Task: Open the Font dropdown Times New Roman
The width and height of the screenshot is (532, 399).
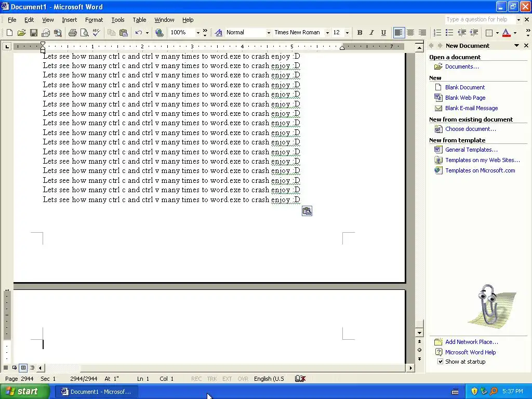Action: coord(327,33)
